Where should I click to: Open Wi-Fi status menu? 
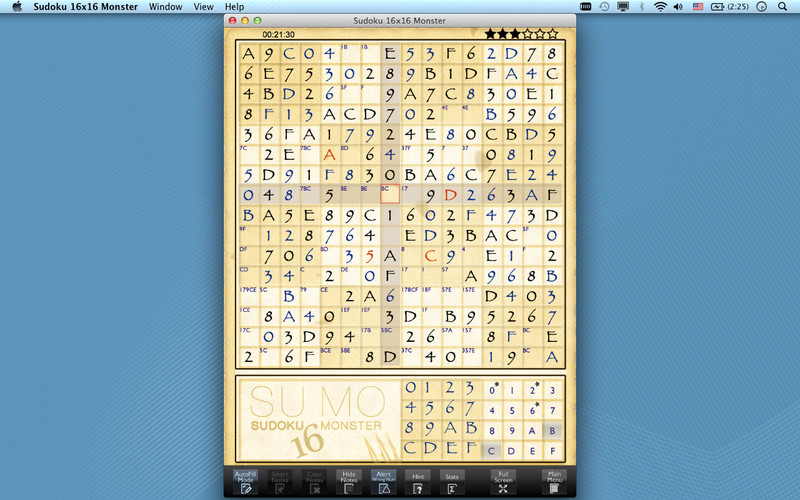(660, 7)
